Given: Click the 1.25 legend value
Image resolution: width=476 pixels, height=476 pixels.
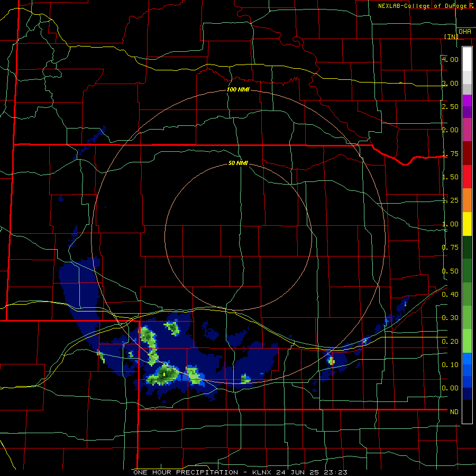Looking at the screenshot, I should [450, 200].
